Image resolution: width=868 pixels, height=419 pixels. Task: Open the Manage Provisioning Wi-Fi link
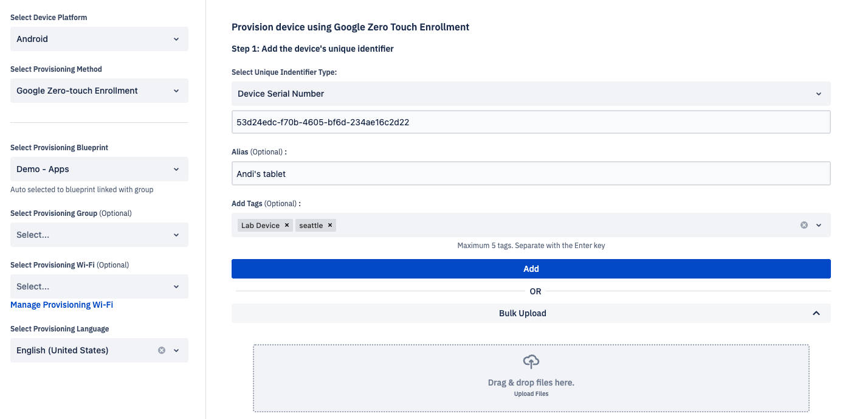point(61,305)
